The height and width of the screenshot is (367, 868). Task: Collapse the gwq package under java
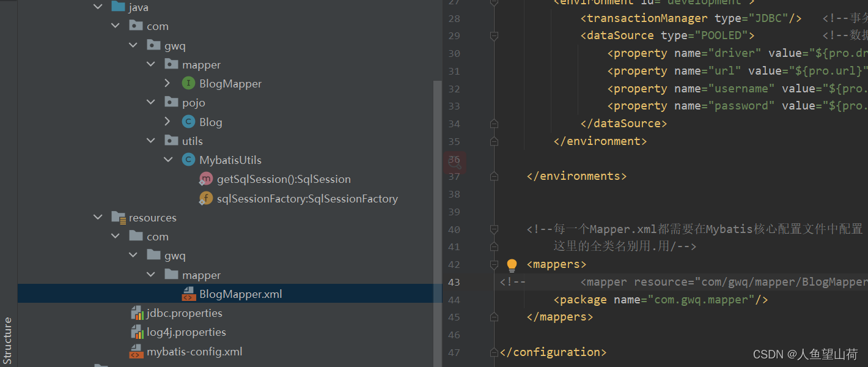click(133, 45)
